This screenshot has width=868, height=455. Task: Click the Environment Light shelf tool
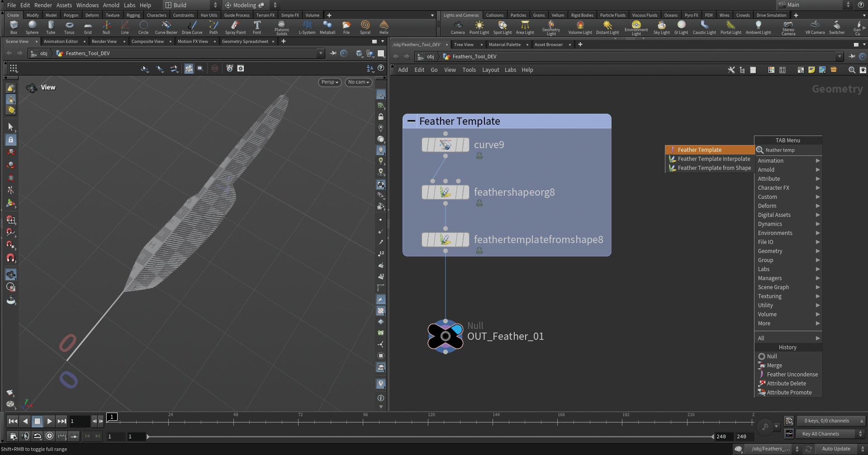coord(636,28)
